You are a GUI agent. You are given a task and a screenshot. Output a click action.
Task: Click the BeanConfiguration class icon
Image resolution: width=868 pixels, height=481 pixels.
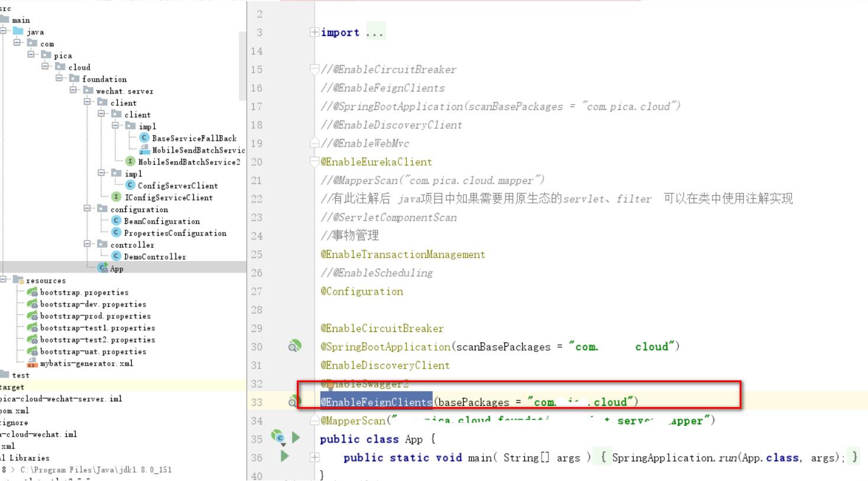click(x=116, y=221)
